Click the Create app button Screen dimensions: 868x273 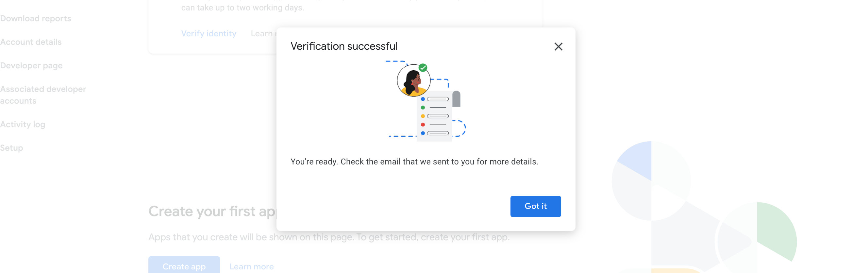pyautogui.click(x=184, y=266)
